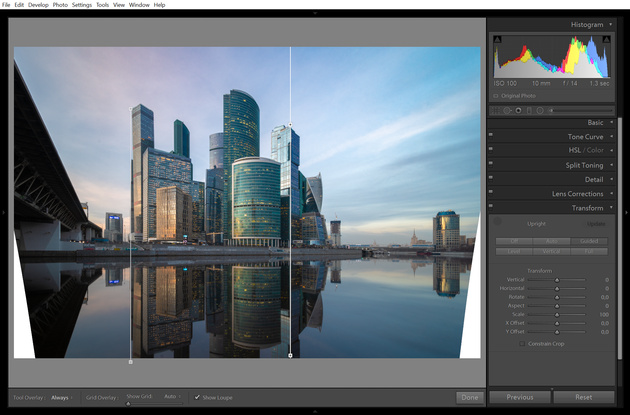Open the Settings menu
The height and width of the screenshot is (415, 630).
pyautogui.click(x=82, y=5)
